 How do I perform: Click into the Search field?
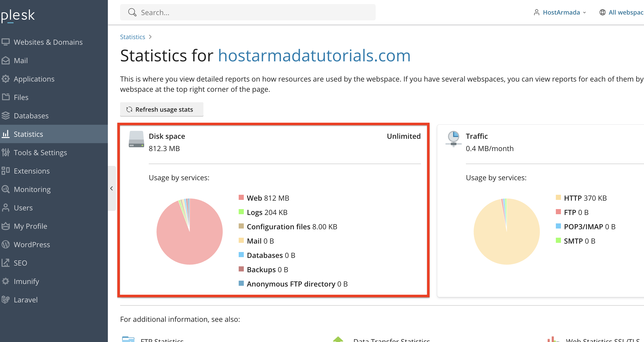point(248,12)
